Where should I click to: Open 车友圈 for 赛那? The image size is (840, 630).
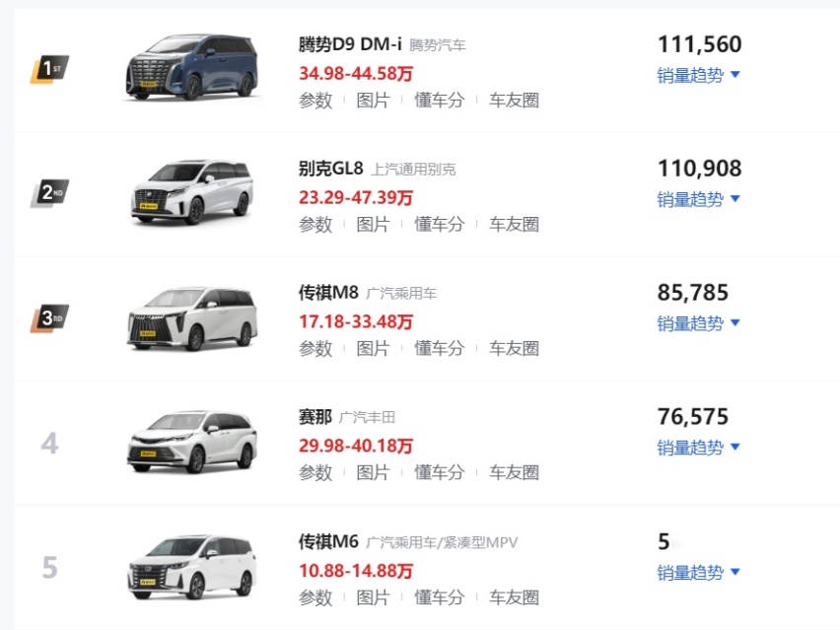tap(514, 473)
